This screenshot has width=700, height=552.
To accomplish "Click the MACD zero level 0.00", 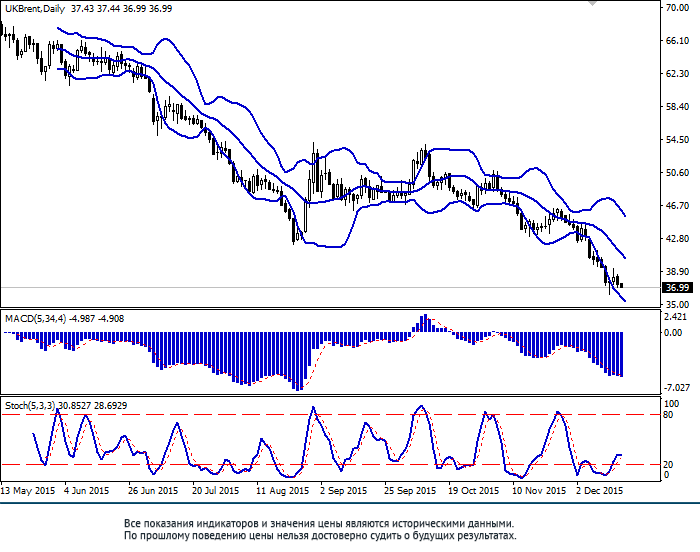I will (x=673, y=333).
